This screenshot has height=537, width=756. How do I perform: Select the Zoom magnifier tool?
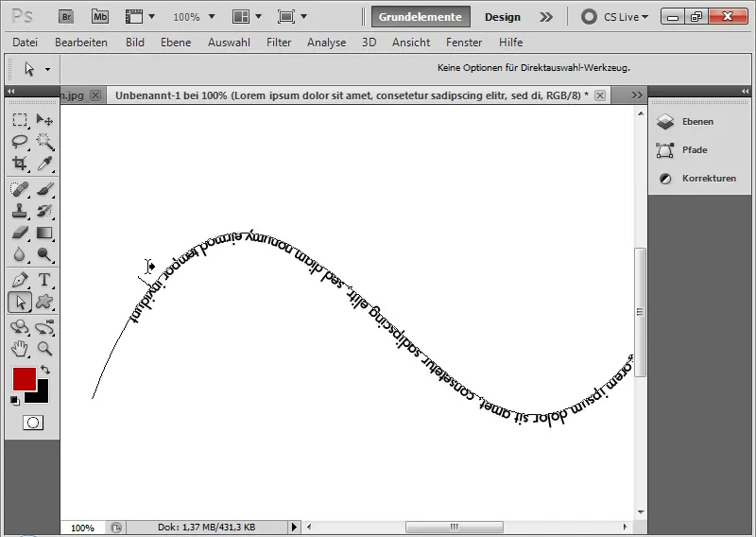click(44, 348)
